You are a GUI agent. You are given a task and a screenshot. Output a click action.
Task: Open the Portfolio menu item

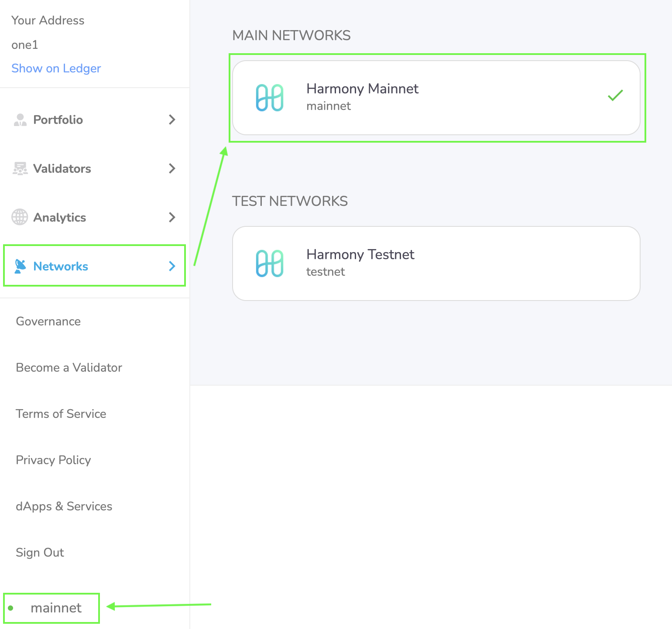point(95,120)
